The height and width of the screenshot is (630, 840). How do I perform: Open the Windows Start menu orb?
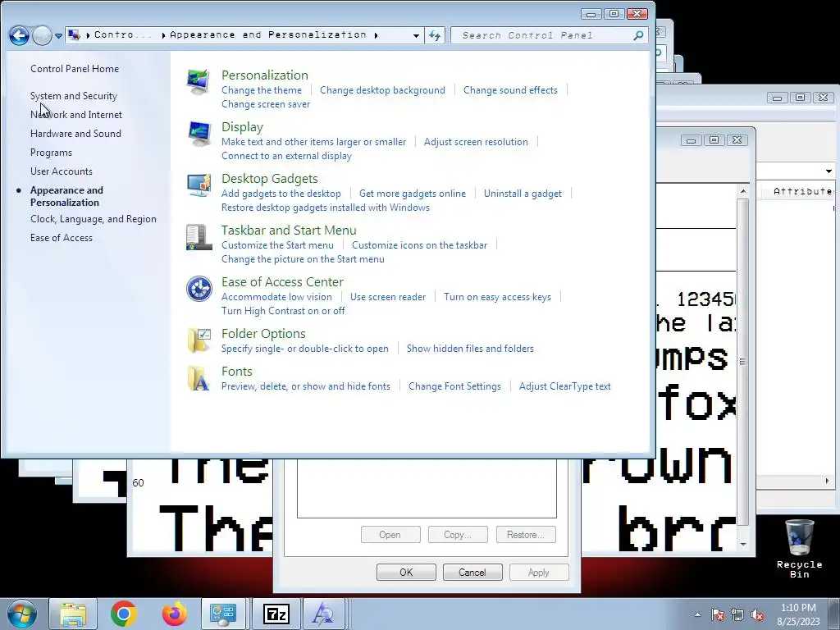[x=21, y=614]
